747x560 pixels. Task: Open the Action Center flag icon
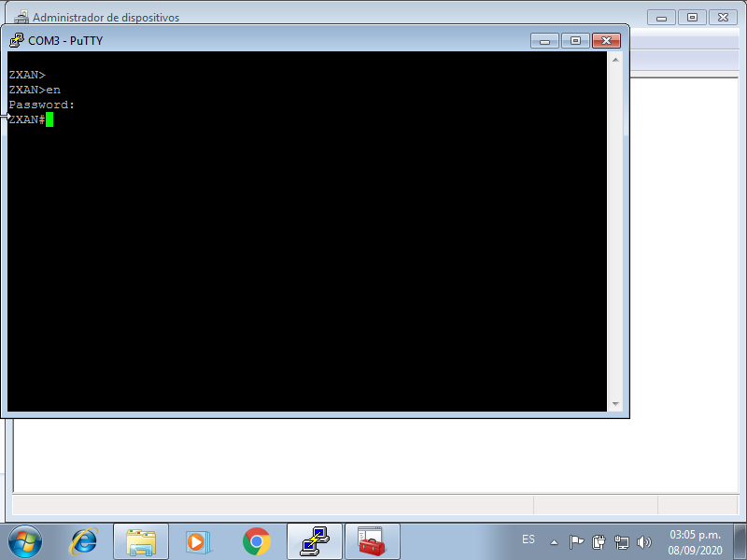click(576, 541)
